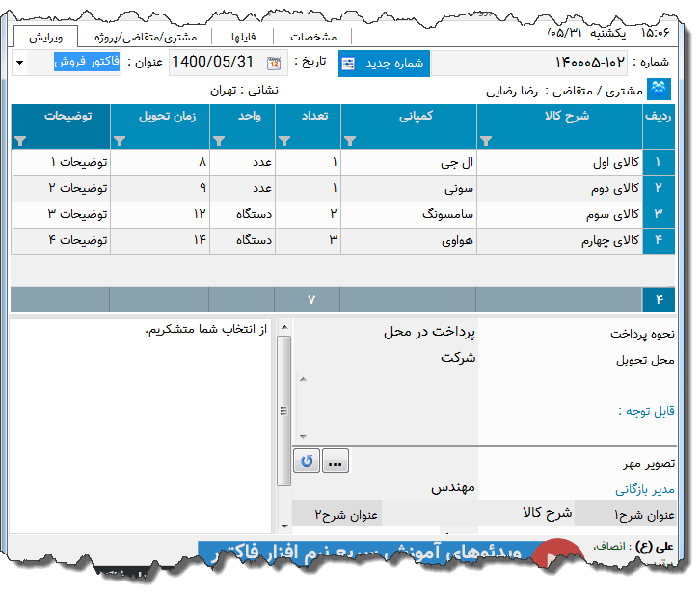
Task: Select the کالای چهارم cell
Action: [x=560, y=241]
